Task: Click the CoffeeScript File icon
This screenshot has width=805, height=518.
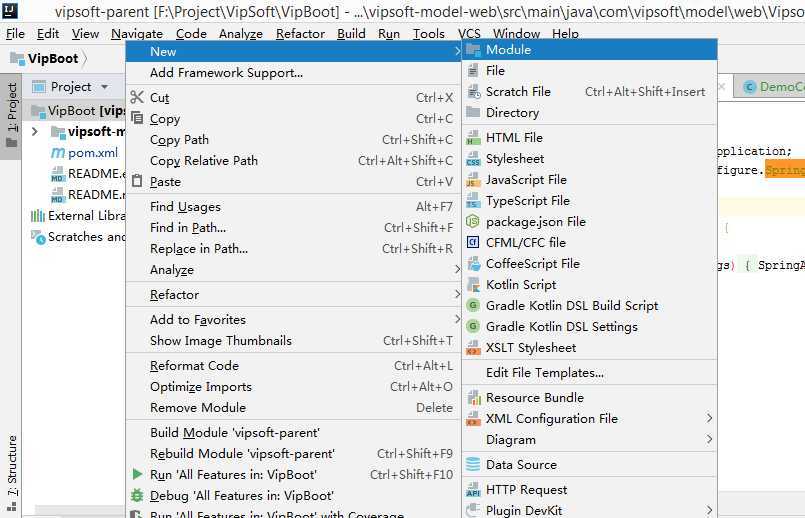Action: (473, 263)
